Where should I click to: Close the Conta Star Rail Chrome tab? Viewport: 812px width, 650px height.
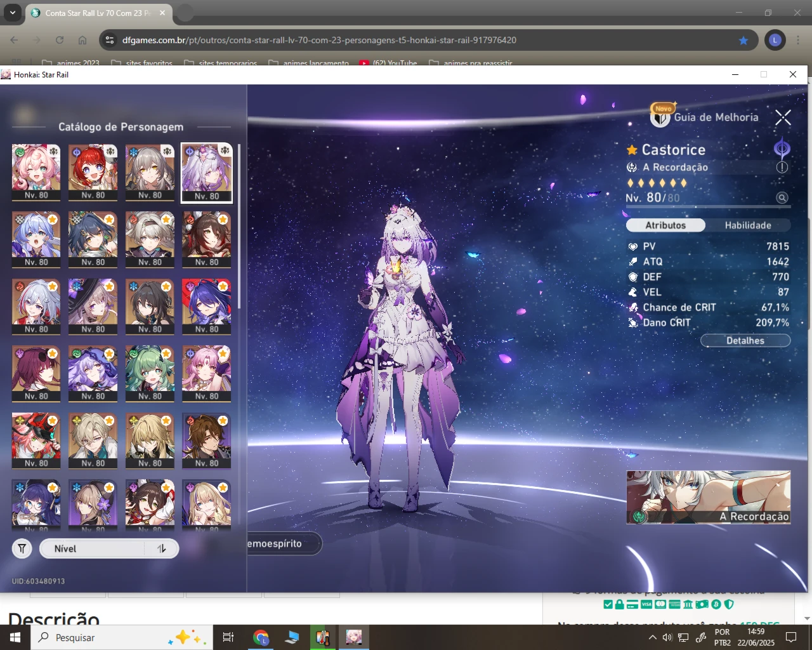point(162,13)
